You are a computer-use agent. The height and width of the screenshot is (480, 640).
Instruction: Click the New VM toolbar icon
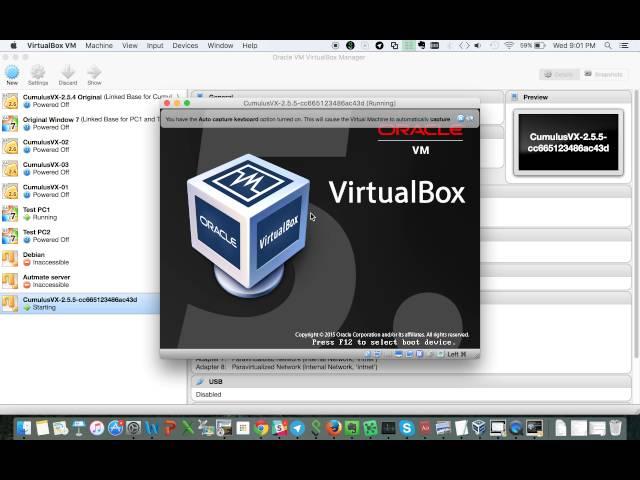click(x=12, y=75)
